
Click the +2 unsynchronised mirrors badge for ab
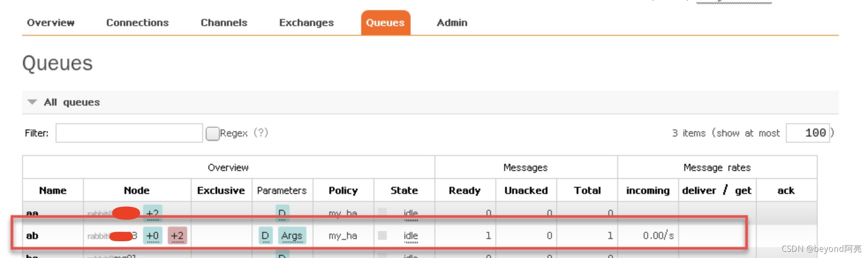click(x=177, y=235)
